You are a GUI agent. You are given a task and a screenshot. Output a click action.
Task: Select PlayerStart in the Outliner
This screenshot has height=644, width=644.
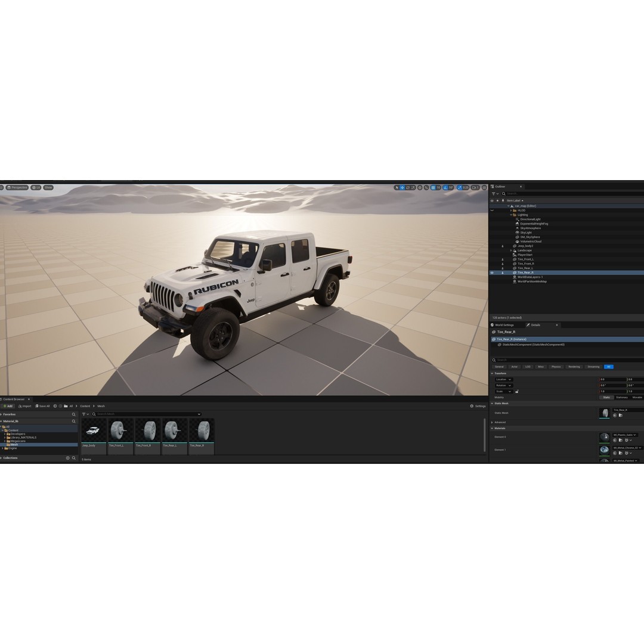click(x=525, y=255)
